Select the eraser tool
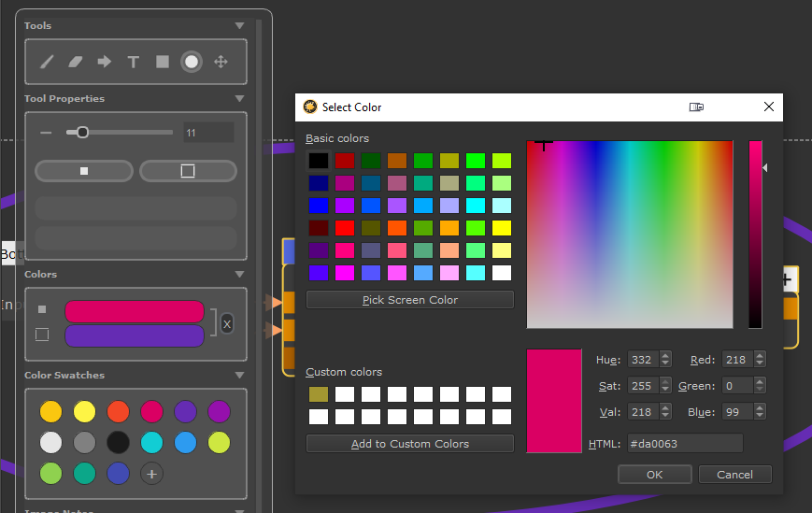Image resolution: width=812 pixels, height=513 pixels. (x=76, y=62)
